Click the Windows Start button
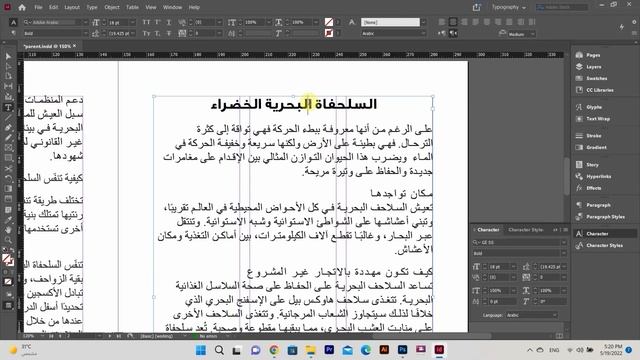This screenshot has height=360, width=640. (200, 350)
